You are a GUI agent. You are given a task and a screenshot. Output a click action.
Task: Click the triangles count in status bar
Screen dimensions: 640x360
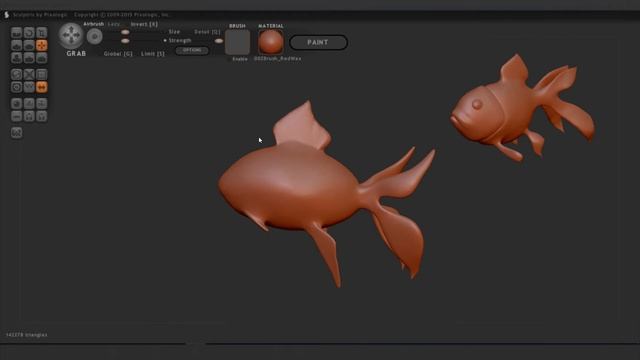coord(27,335)
